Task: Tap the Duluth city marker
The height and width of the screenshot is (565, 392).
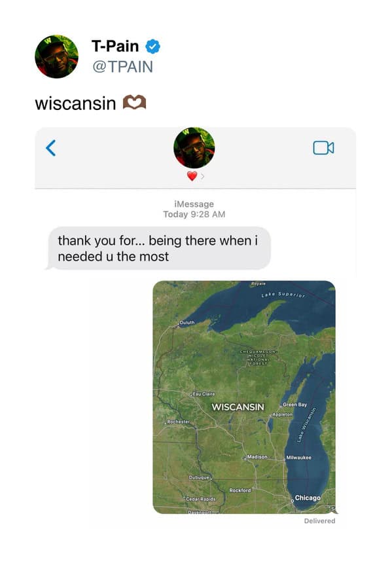Action: click(178, 325)
